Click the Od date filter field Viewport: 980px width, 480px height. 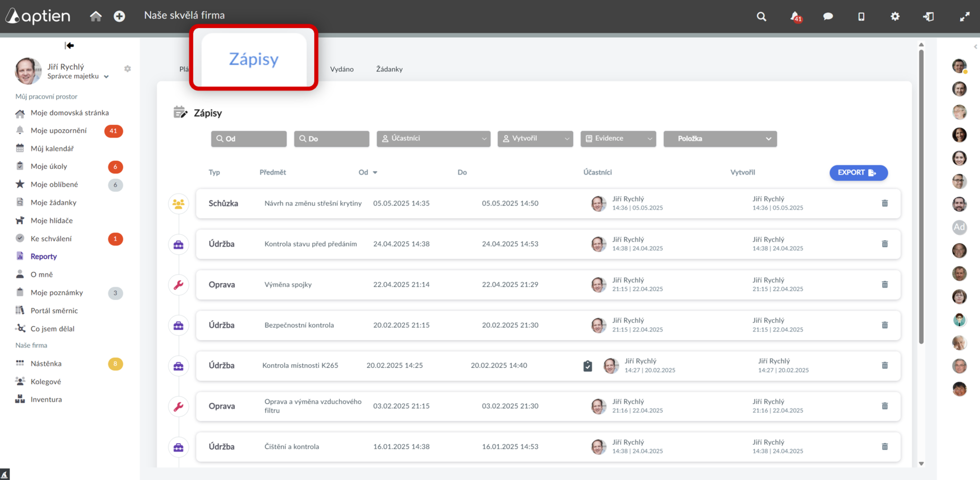click(249, 139)
